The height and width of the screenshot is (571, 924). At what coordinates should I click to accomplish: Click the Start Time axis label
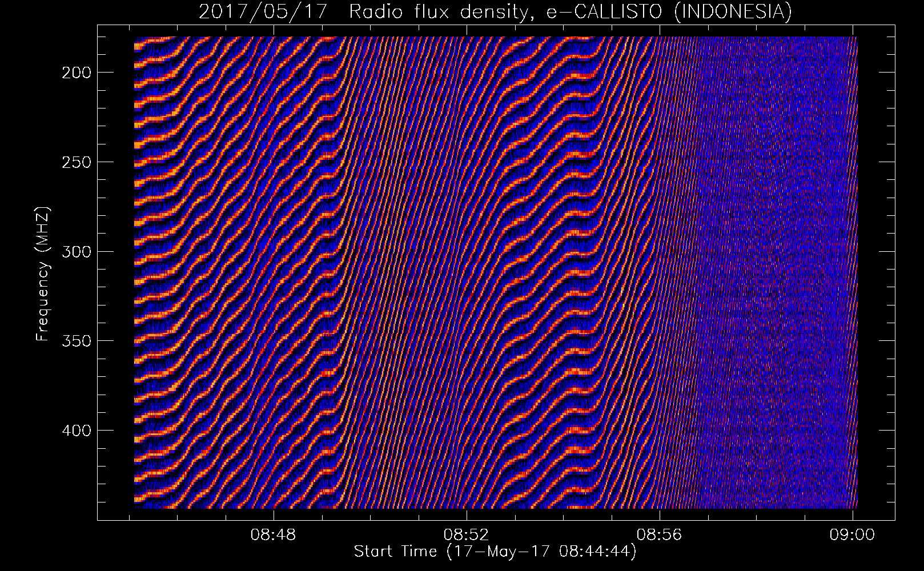click(495, 552)
